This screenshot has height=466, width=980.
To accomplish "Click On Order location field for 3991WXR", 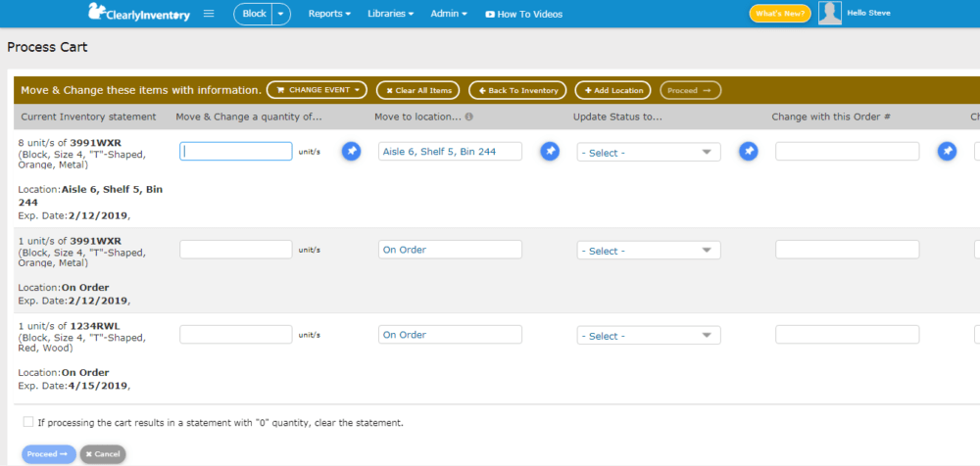I will (x=450, y=250).
